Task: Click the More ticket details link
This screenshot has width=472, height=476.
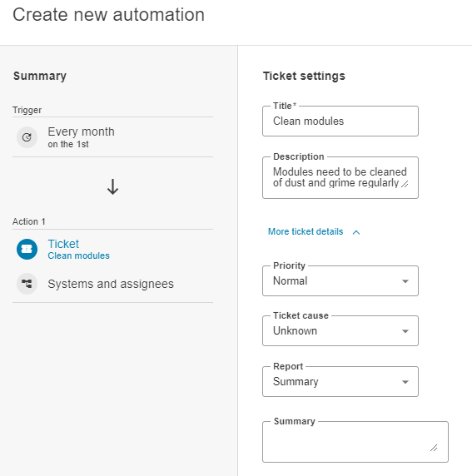Action: tap(306, 231)
